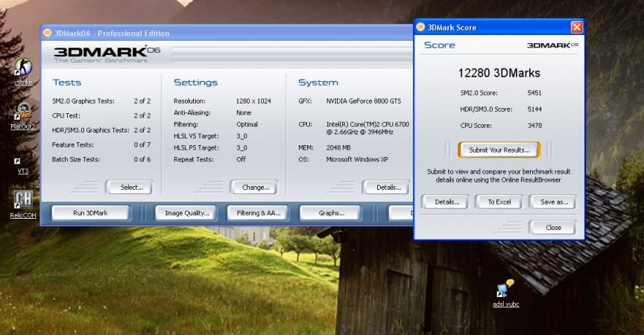Click the 3DMark06 title bar orange icon
The image size is (644, 335).
[47, 33]
